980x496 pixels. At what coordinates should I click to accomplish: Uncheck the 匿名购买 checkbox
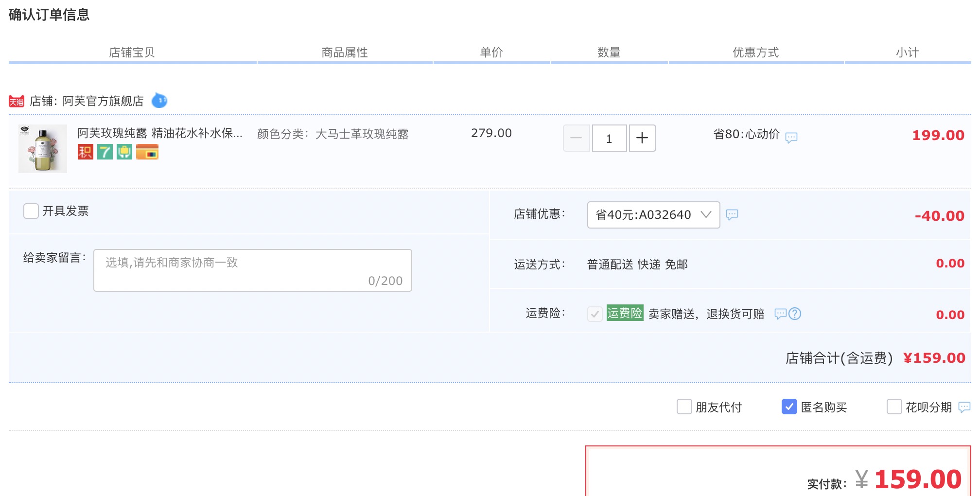789,407
